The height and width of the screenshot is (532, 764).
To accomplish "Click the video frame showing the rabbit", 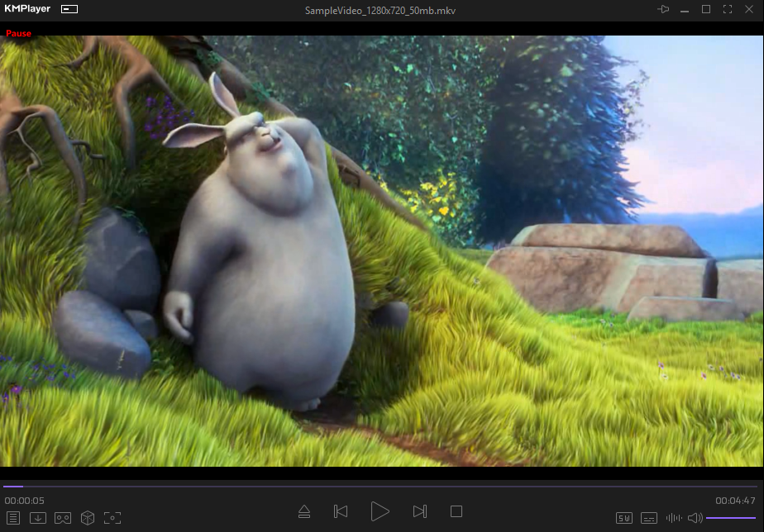I will coord(381,250).
